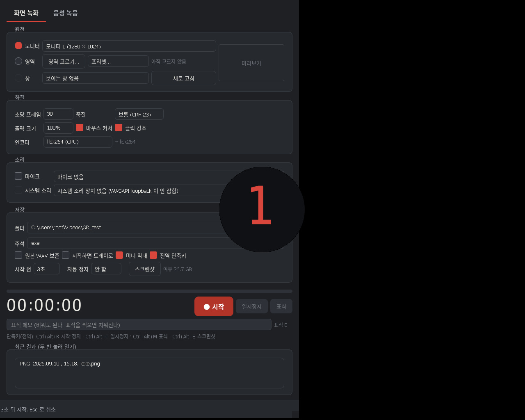525x420 pixels.
Task: Toggle the 클릭 강조 checkbox
Action: (119, 128)
